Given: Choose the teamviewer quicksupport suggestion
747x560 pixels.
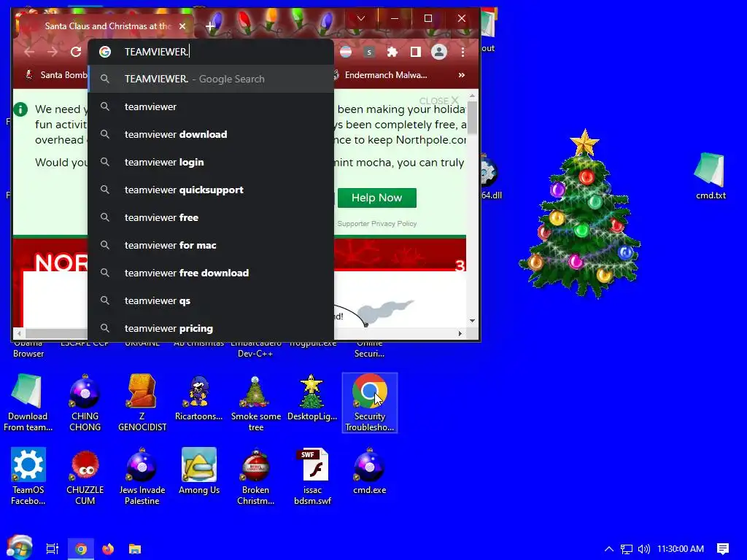Looking at the screenshot, I should (x=211, y=190).
